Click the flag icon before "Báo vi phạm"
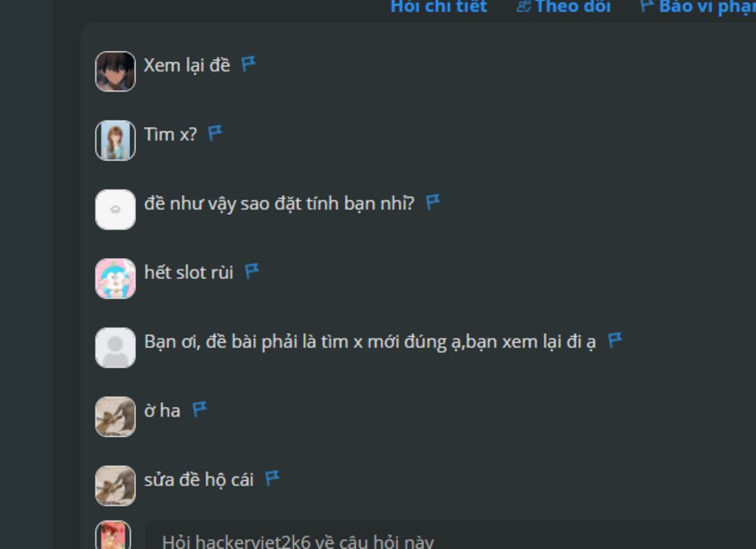The height and width of the screenshot is (549, 756). click(x=646, y=6)
